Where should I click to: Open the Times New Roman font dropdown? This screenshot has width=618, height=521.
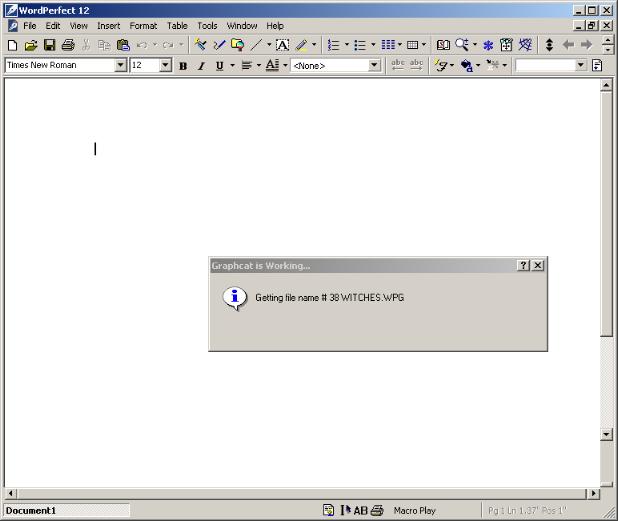120,65
